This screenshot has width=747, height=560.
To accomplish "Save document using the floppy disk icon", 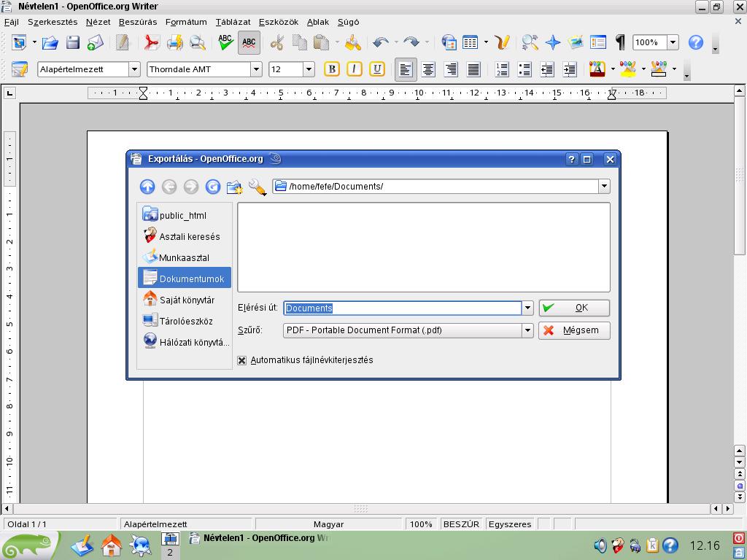I will pos(73,42).
